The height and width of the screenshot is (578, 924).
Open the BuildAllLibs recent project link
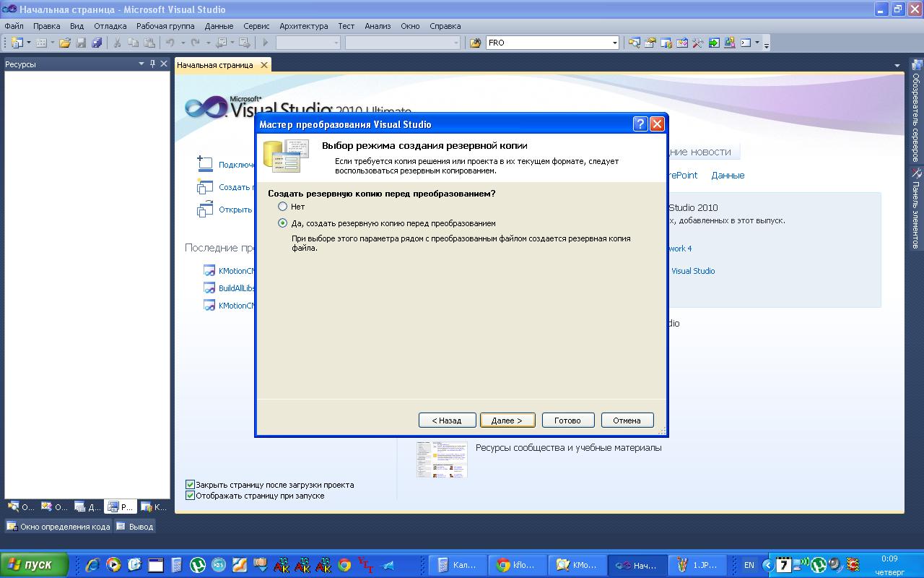(x=237, y=288)
